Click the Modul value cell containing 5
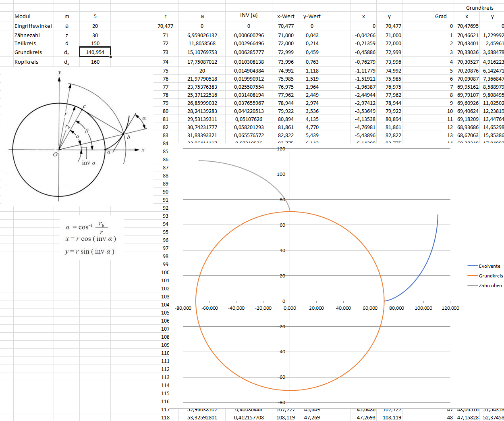504x421 pixels. point(95,17)
